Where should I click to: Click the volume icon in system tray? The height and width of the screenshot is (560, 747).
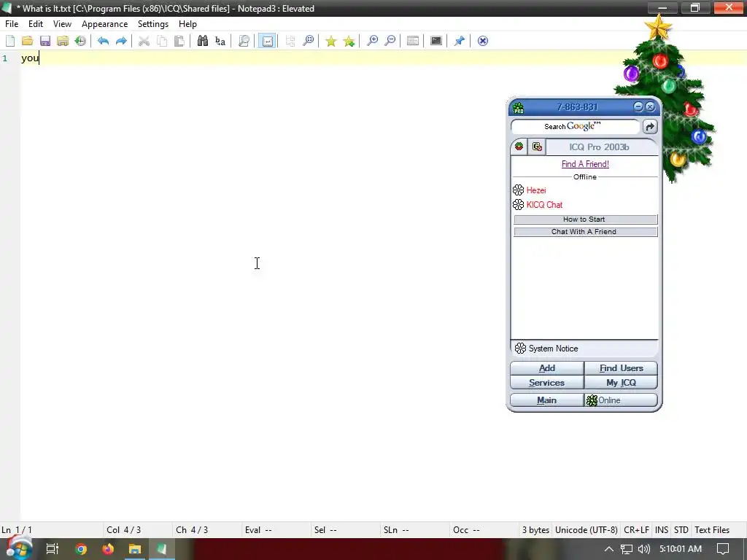click(x=643, y=549)
